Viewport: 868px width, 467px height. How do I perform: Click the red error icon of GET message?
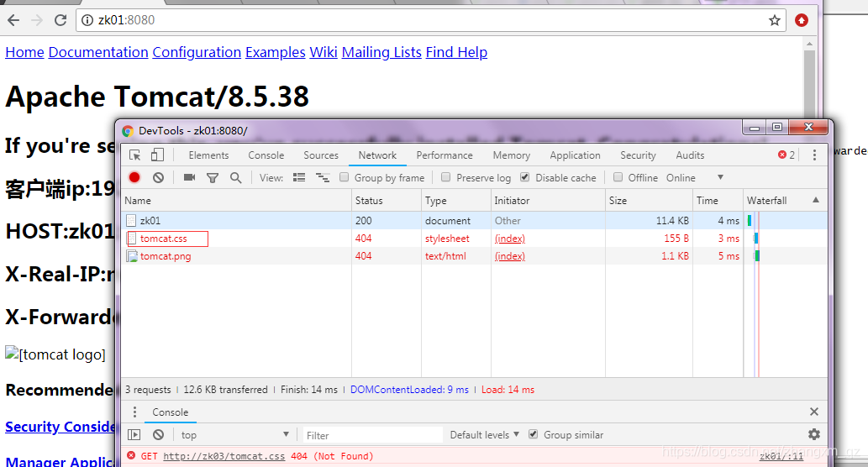click(131, 455)
